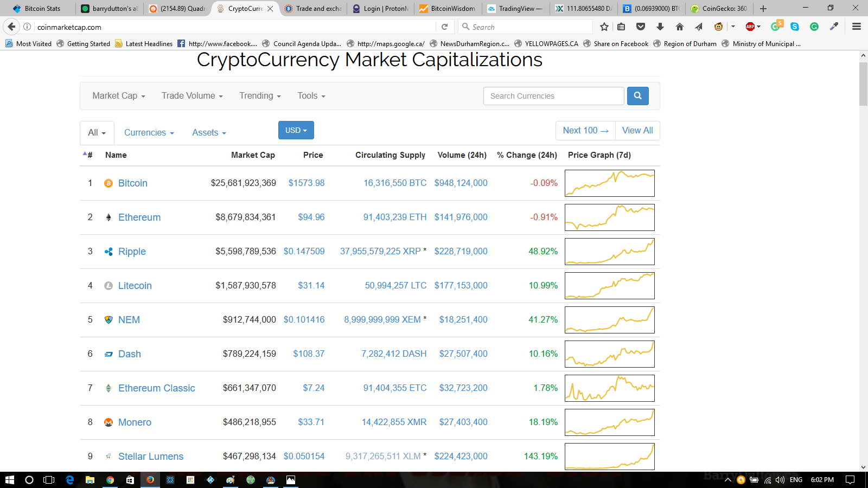Bookmark this page with the star icon
Viewport: 868px width, 488px height.
click(x=604, y=27)
